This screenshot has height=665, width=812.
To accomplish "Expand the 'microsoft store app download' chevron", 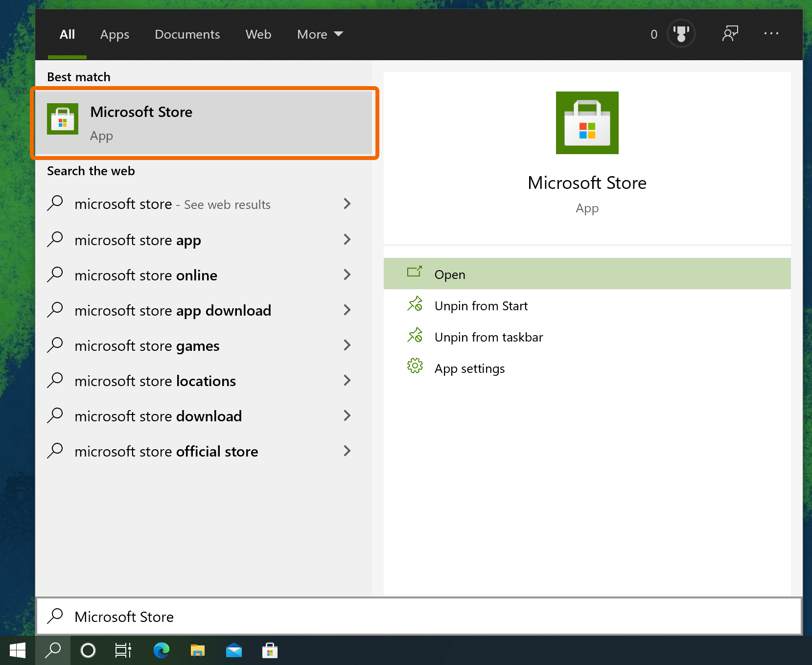I will point(347,310).
